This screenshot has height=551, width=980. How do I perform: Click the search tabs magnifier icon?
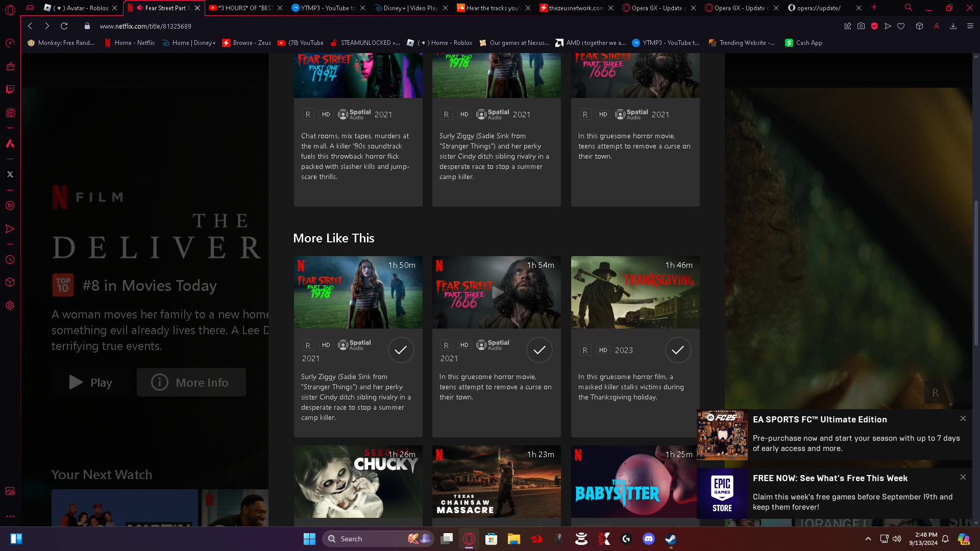tap(909, 8)
